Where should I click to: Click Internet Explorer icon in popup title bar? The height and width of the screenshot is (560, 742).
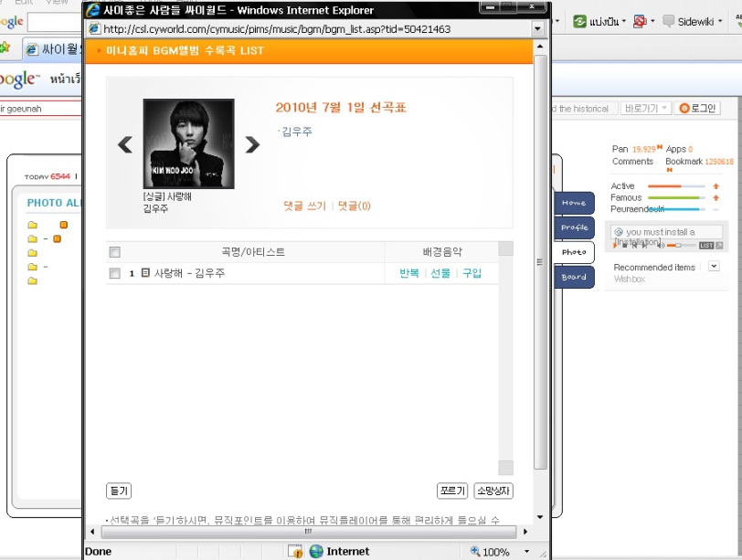[x=93, y=10]
